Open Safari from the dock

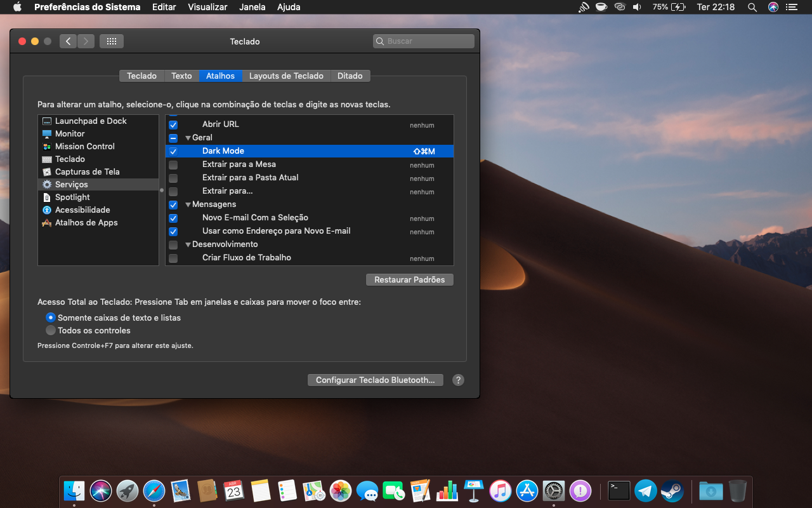pos(154,490)
